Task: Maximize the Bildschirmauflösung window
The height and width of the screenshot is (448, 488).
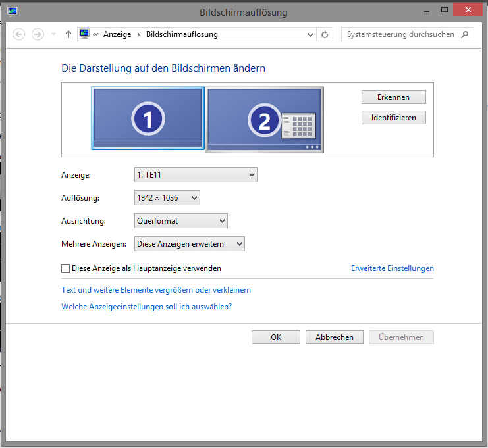Action: coord(445,10)
